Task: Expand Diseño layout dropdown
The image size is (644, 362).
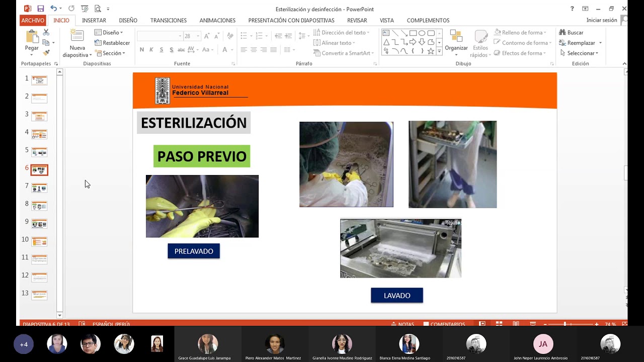Action: click(109, 33)
